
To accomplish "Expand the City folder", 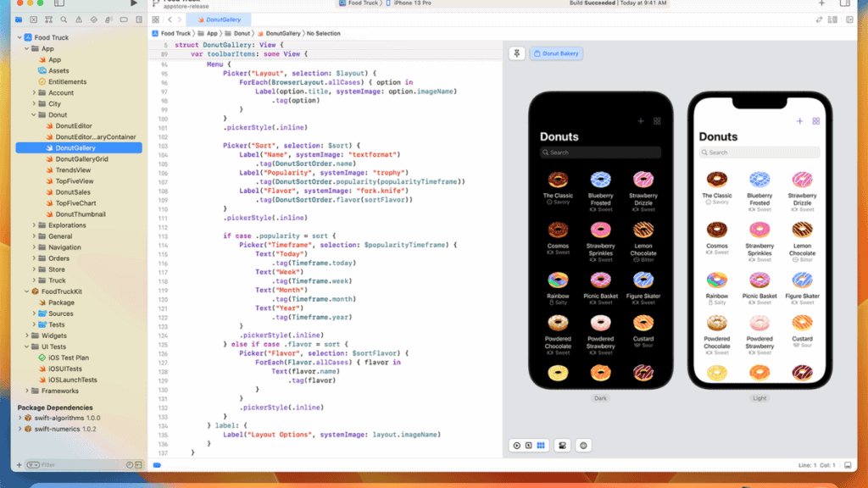I will 34,104.
